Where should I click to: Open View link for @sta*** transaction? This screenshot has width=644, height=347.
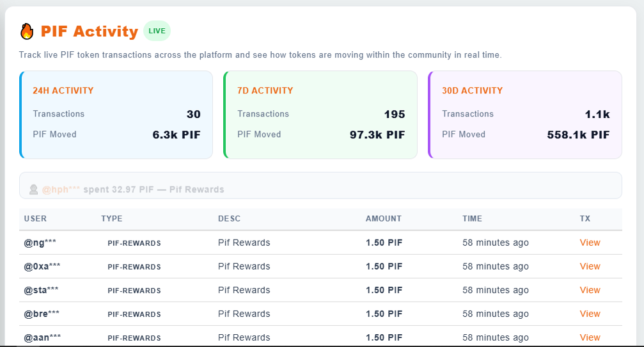click(x=590, y=290)
